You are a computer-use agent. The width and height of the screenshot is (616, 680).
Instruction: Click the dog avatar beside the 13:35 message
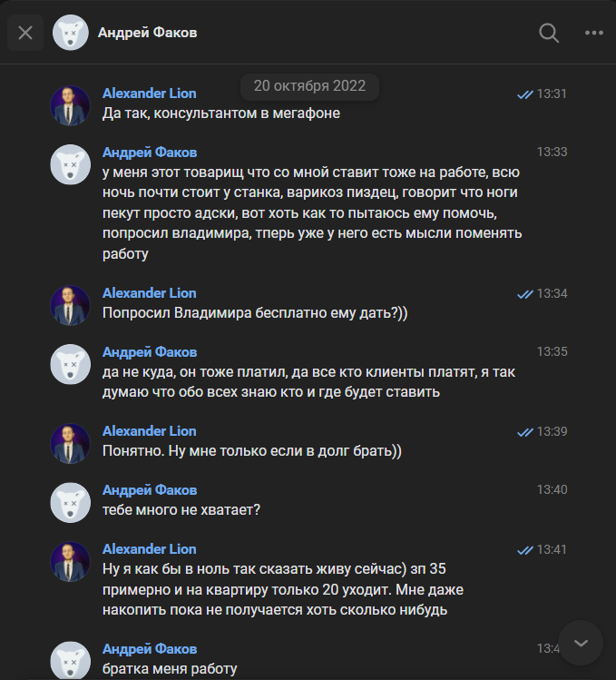(70, 364)
